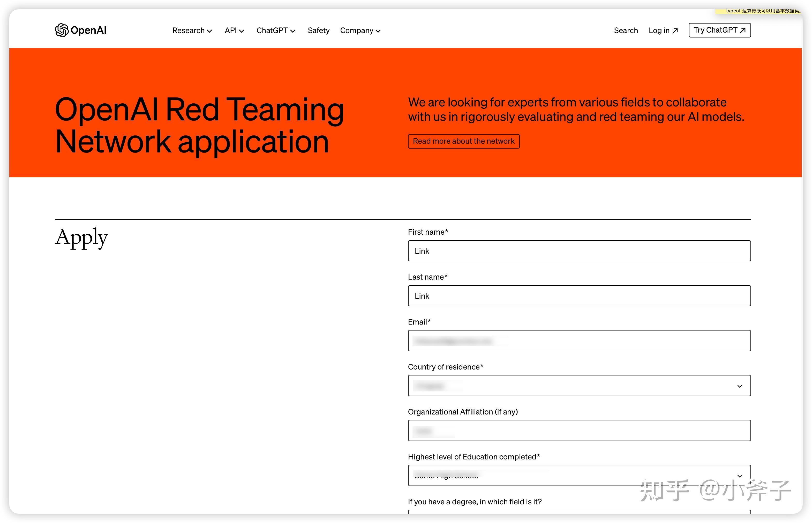This screenshot has width=812, height=523.
Task: Click the arrow icon beside Log in
Action: tap(675, 31)
